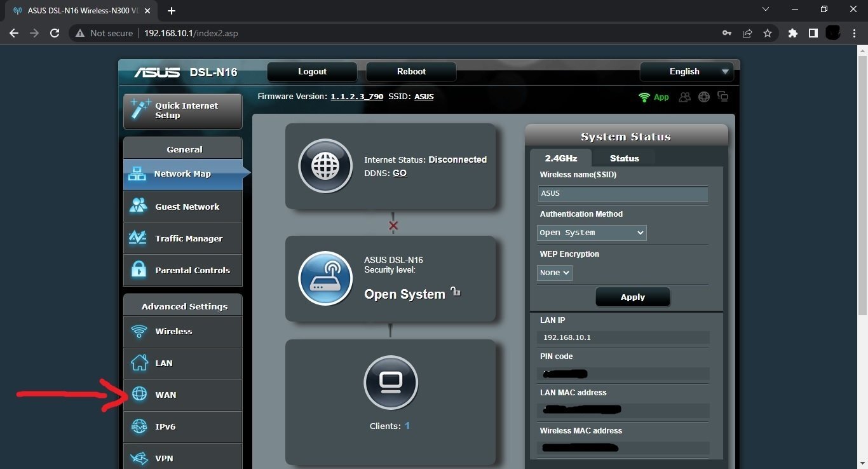Open the WEP Encryption dropdown
Viewport: 868px width, 469px height.
tap(555, 273)
